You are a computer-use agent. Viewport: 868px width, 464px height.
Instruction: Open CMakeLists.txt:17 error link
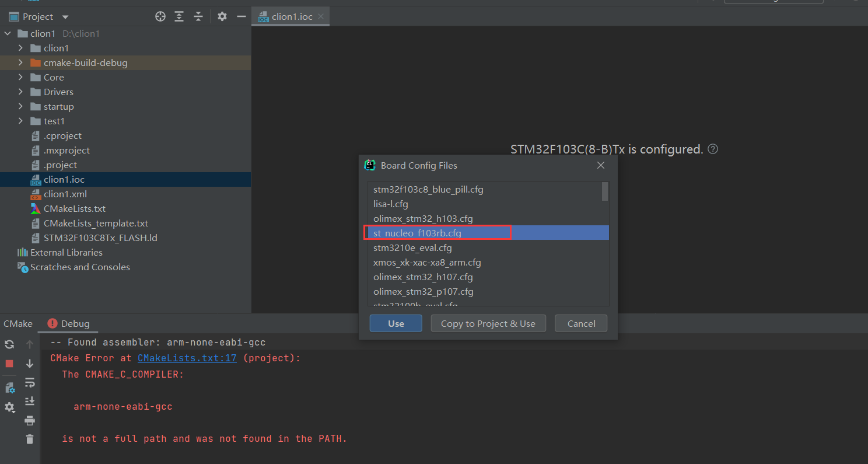(187, 358)
